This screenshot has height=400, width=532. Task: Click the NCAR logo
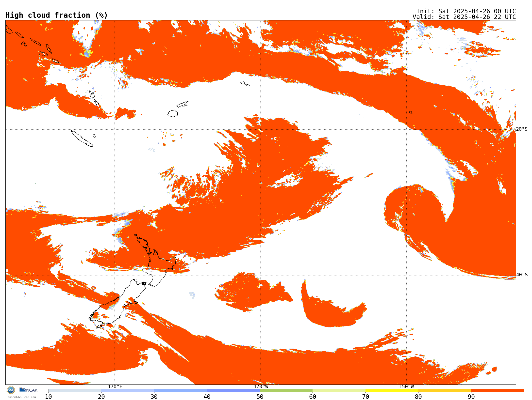tap(28, 390)
